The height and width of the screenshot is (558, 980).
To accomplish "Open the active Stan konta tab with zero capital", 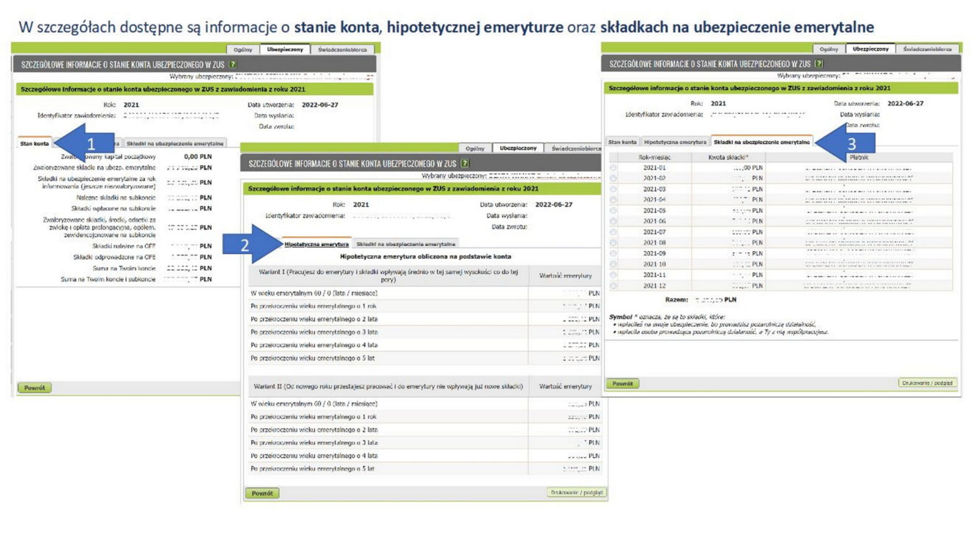I will point(34,143).
